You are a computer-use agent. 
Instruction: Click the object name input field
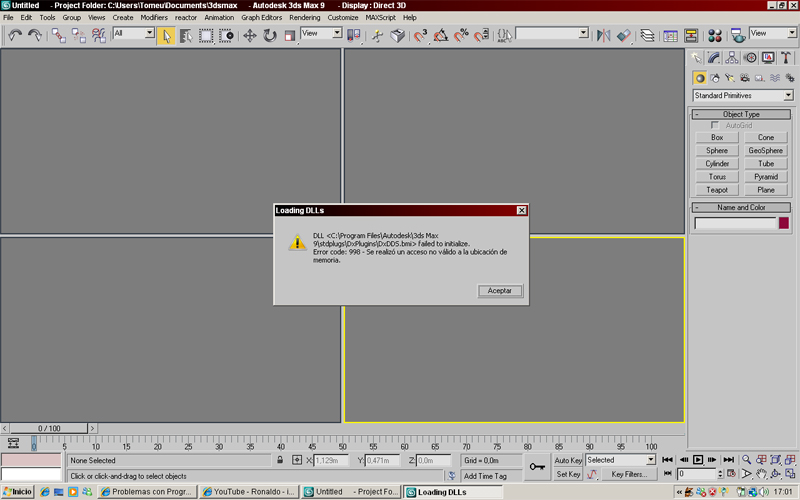click(735, 223)
